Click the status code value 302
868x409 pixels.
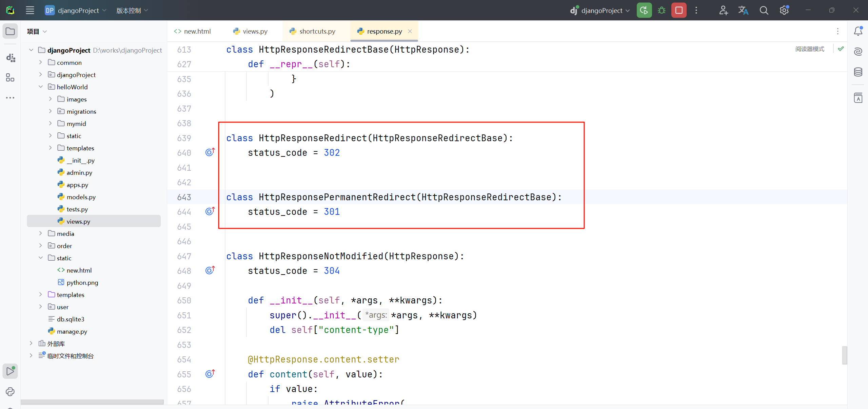(332, 152)
